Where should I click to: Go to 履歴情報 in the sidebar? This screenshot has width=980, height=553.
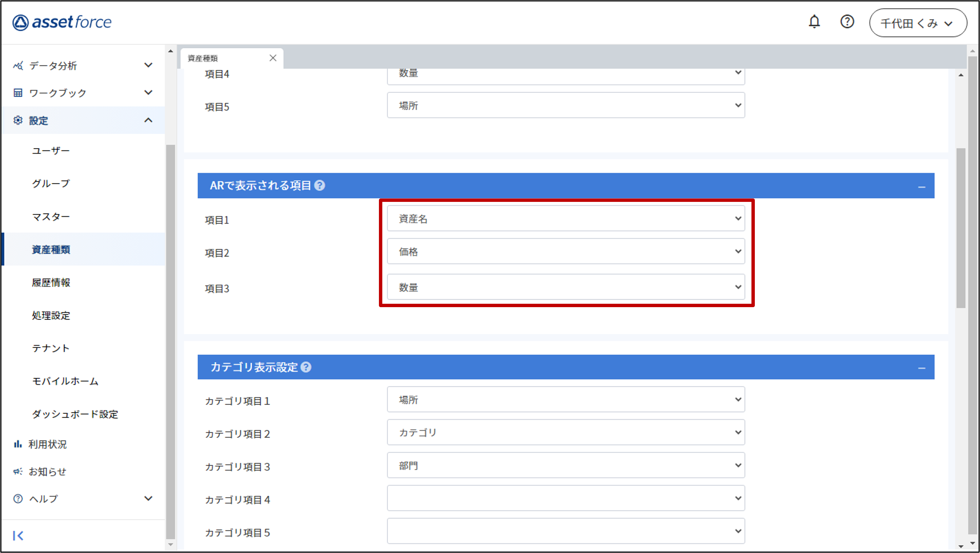[x=51, y=282]
